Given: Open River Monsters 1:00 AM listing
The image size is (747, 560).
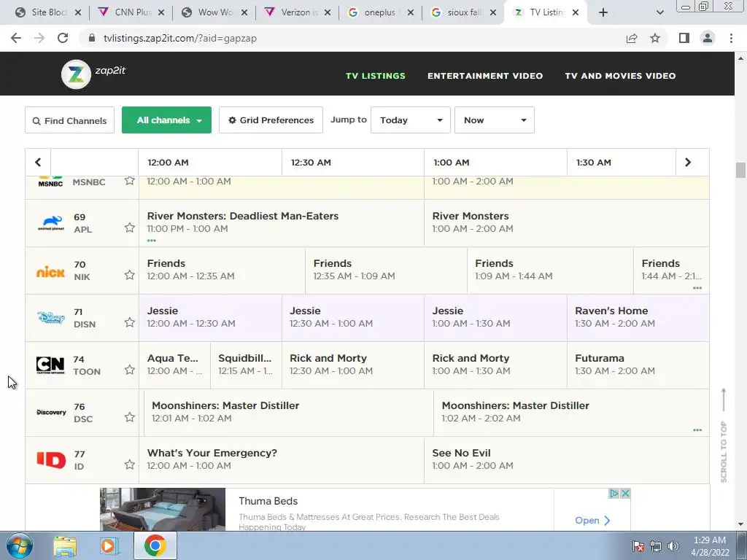Looking at the screenshot, I should coord(566,223).
